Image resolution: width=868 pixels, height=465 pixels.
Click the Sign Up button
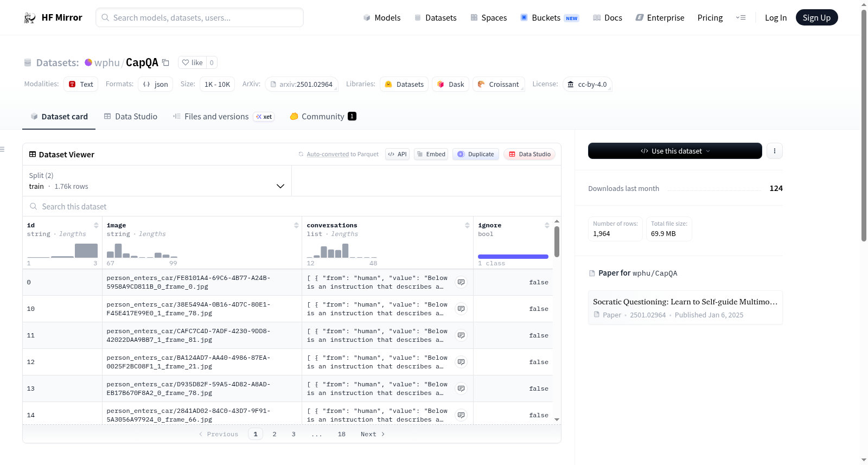click(x=816, y=18)
